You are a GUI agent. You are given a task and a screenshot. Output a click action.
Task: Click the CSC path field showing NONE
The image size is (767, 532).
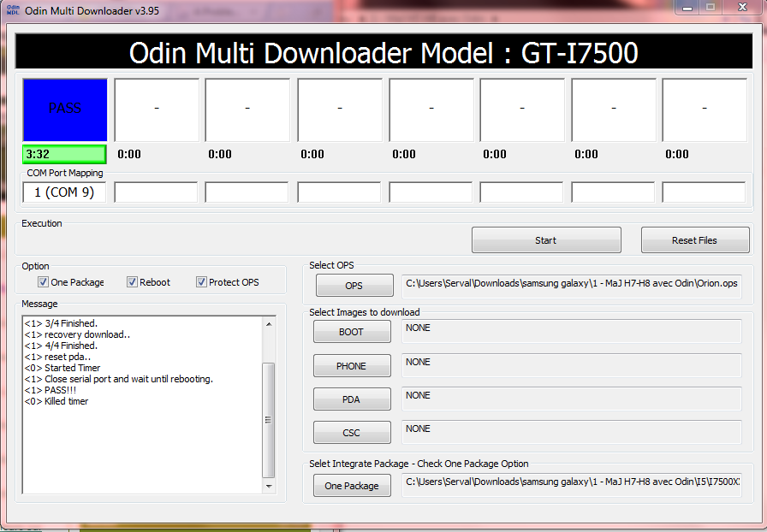[571, 432]
